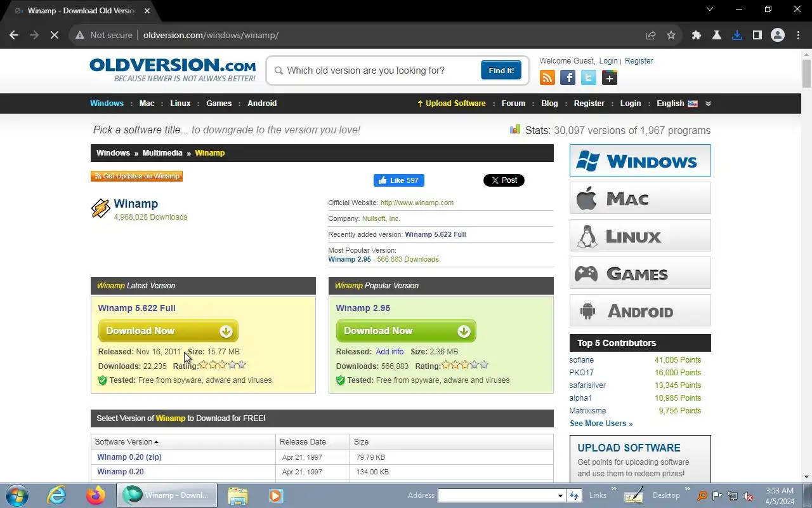The image size is (812, 508).
Task: Launch Internet Explorer from taskbar
Action: pyautogui.click(x=57, y=495)
